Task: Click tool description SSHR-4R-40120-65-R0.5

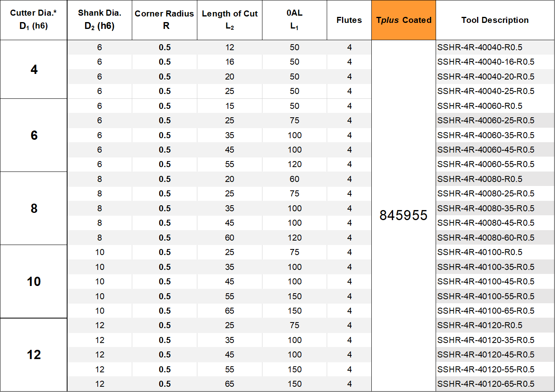Action: click(x=485, y=384)
